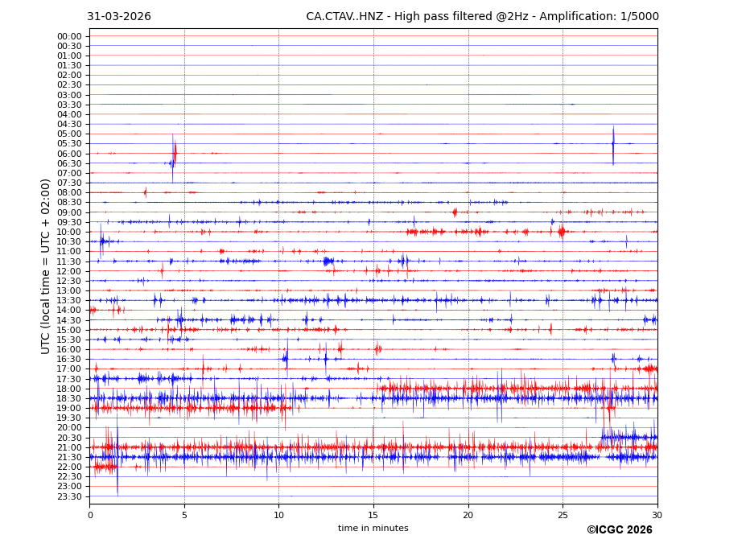Click the 0 minute x-axis tick label
This screenshot has height=560, width=746.
click(x=90, y=515)
